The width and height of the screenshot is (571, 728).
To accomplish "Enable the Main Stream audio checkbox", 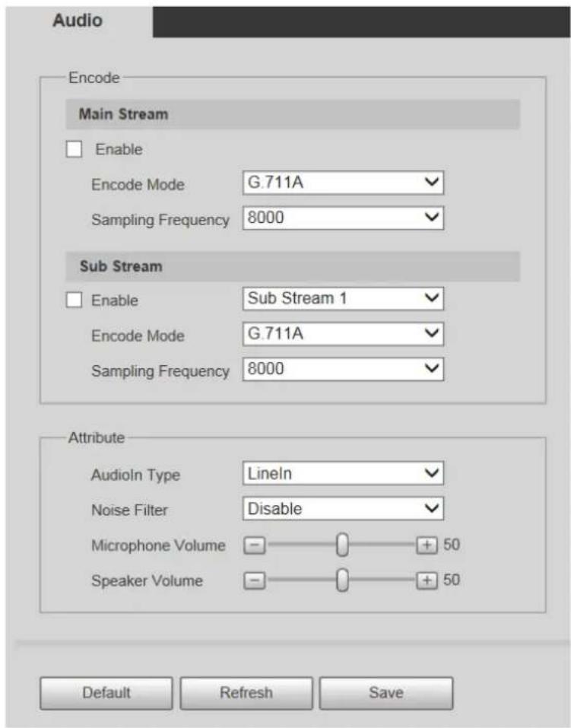I will point(75,150).
